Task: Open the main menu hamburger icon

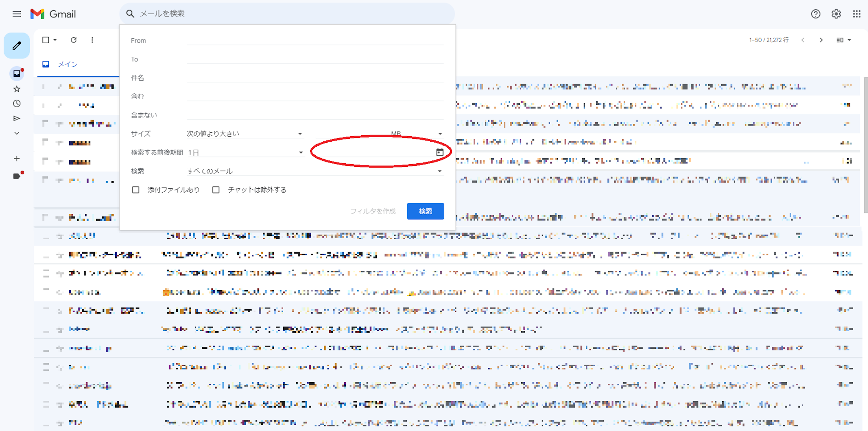Action: point(17,14)
